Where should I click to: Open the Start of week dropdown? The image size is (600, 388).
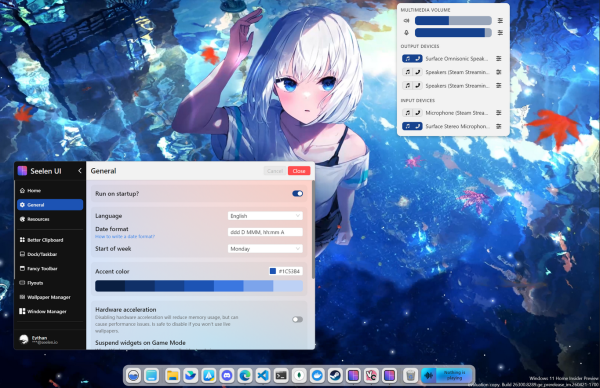(265, 249)
